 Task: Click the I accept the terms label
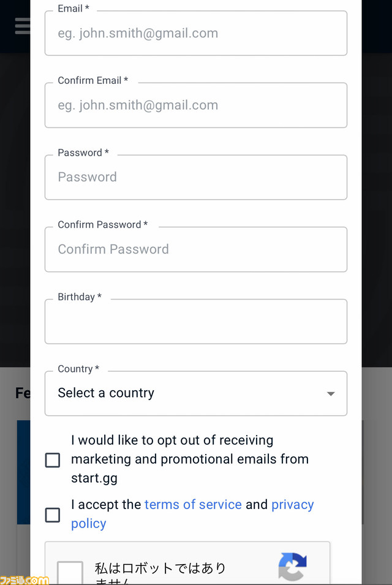pos(106,505)
